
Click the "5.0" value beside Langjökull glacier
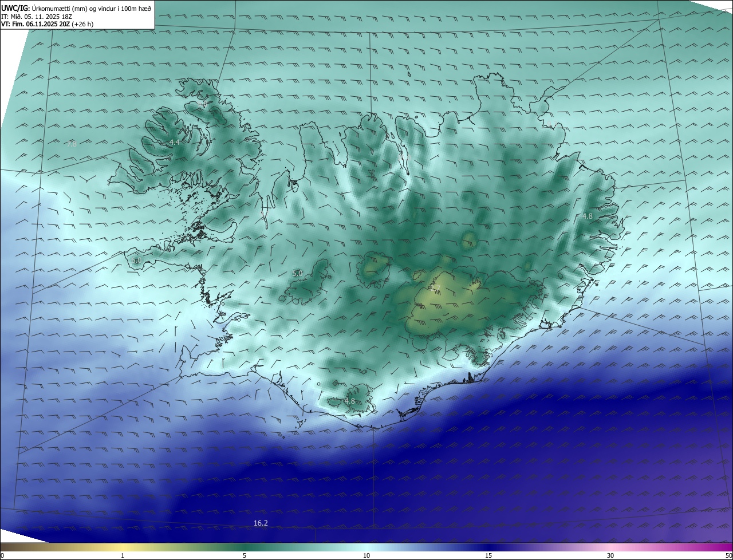pos(297,274)
